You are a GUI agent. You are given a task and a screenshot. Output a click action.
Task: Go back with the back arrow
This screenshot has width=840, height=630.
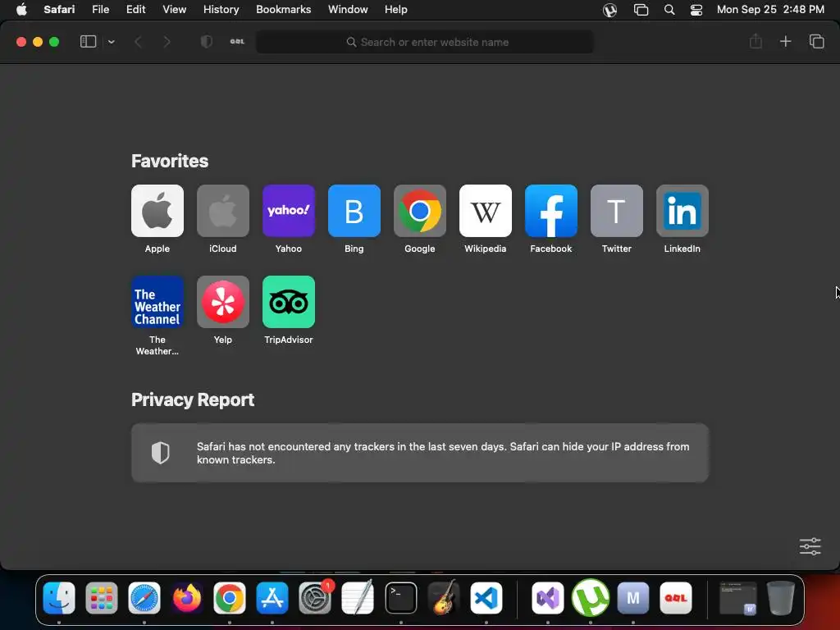tap(138, 42)
